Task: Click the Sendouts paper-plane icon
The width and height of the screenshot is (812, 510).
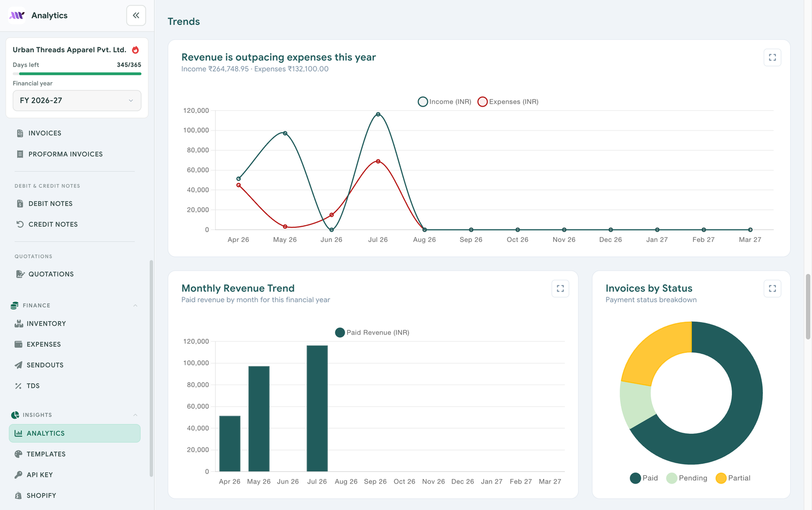Action: point(18,365)
